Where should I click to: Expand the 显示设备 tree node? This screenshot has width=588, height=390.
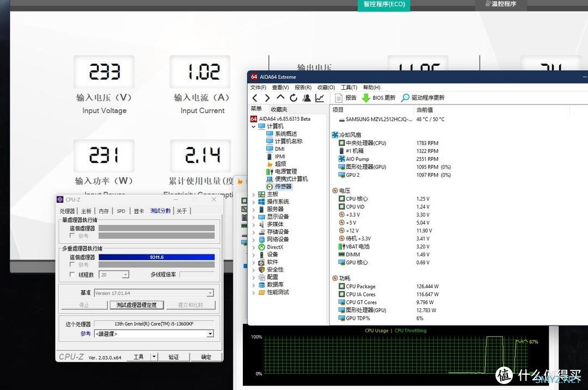254,217
